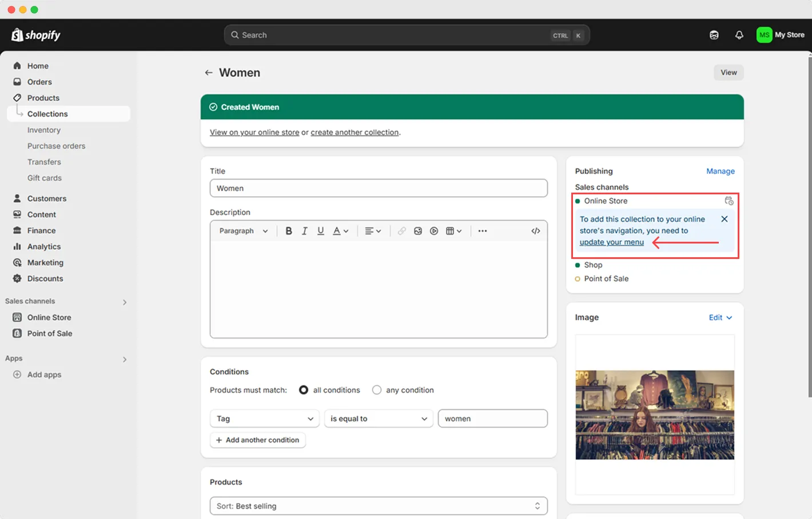Screen dimensions: 812x519
Task: Change the products sort from Best selling
Action: [379, 506]
